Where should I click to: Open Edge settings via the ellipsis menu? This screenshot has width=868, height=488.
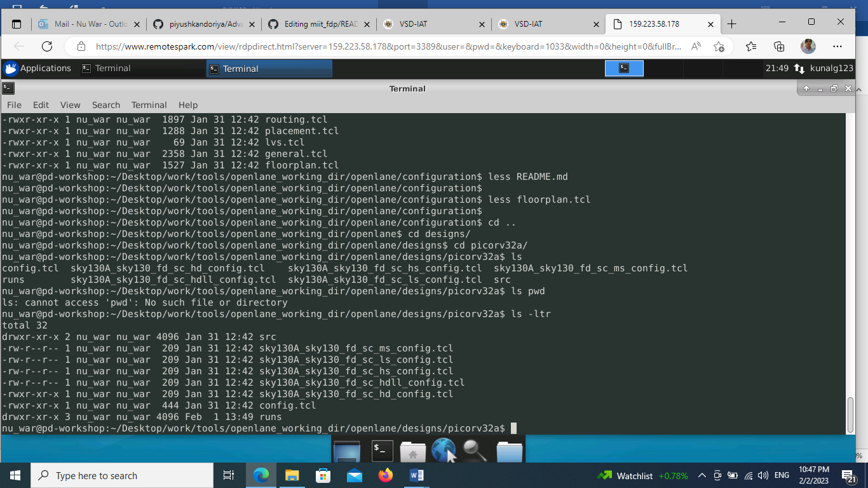click(x=837, y=46)
